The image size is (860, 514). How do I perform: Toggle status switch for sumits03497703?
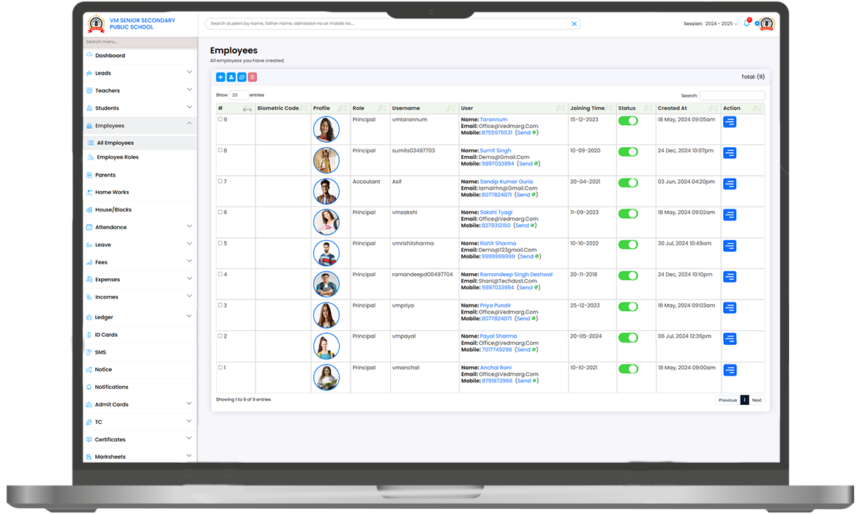[628, 152]
